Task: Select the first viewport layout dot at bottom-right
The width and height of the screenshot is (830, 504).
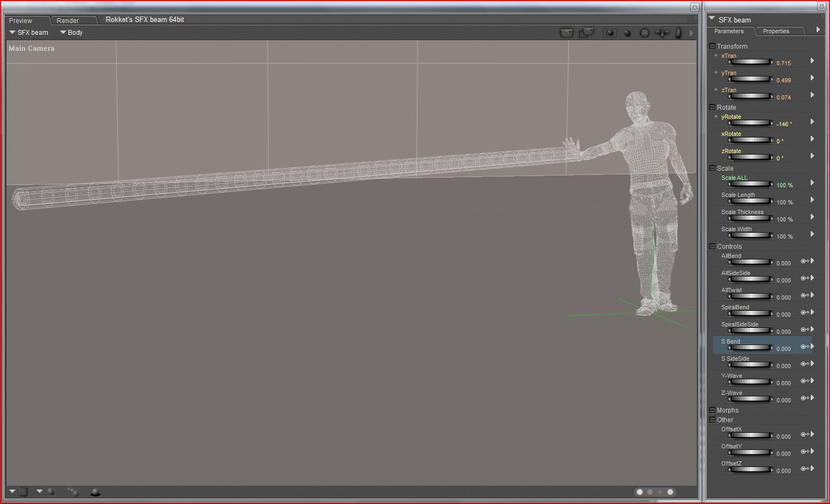Action: [x=639, y=492]
